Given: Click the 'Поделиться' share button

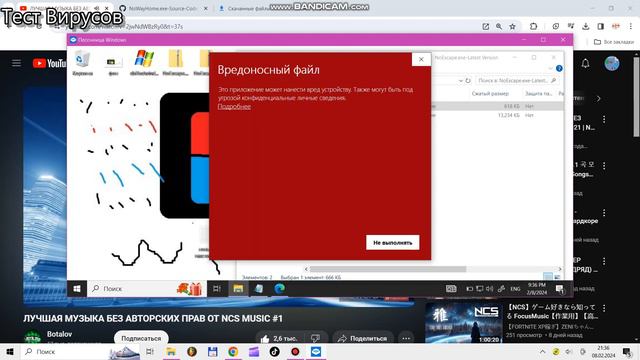Looking at the screenshot, I should pyautogui.click(x=363, y=338).
